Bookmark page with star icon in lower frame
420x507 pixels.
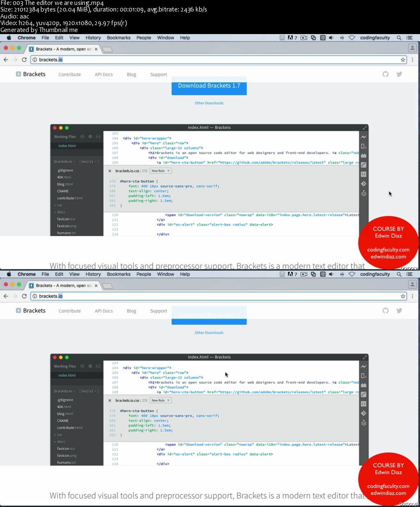(403, 296)
